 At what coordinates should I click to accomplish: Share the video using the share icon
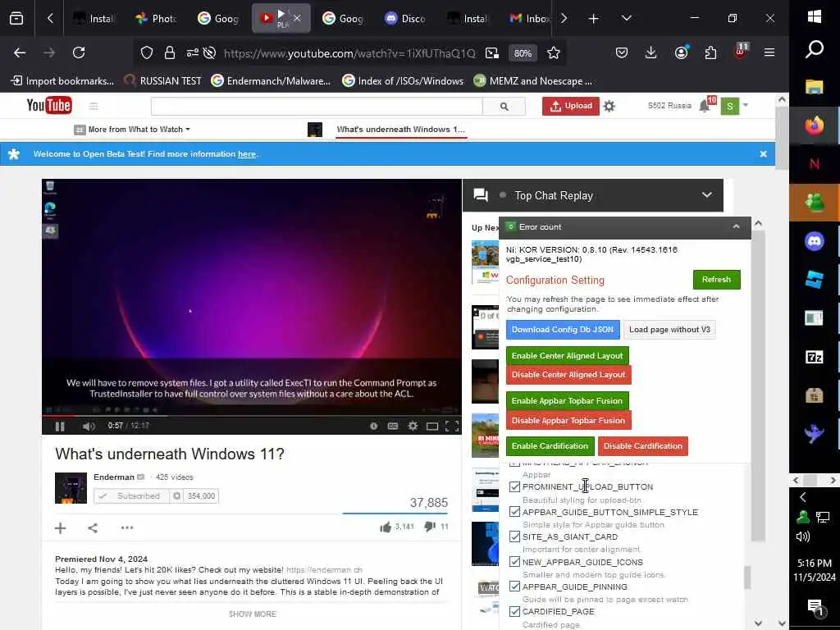click(x=93, y=527)
